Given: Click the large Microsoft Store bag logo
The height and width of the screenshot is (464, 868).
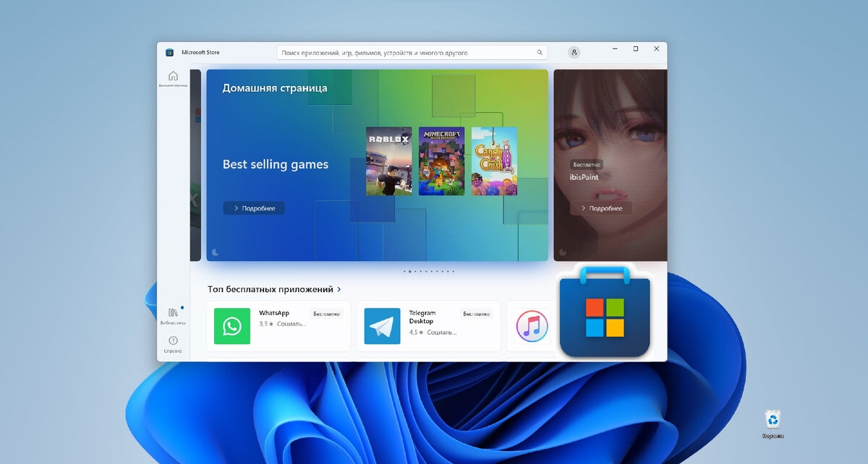Looking at the screenshot, I should (605, 313).
